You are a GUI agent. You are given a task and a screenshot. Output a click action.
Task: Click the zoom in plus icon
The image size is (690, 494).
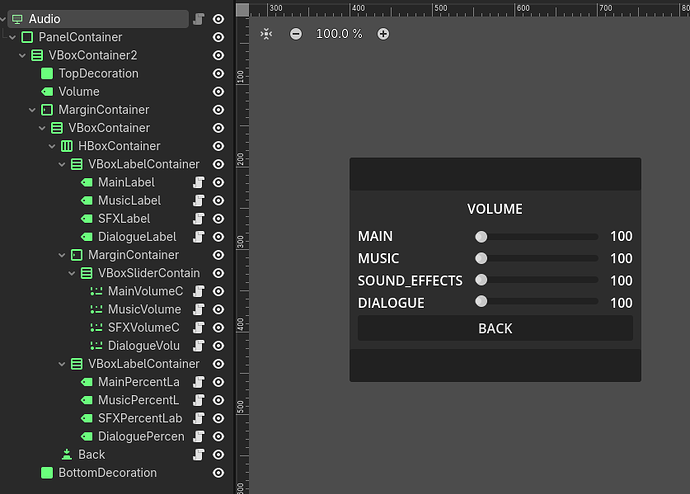pos(383,34)
